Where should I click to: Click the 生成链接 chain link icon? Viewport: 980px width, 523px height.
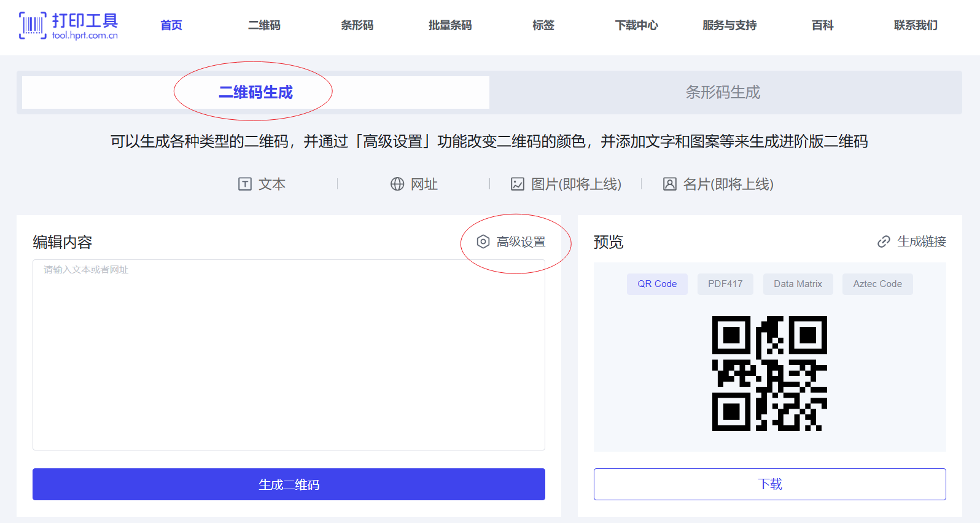(x=884, y=242)
